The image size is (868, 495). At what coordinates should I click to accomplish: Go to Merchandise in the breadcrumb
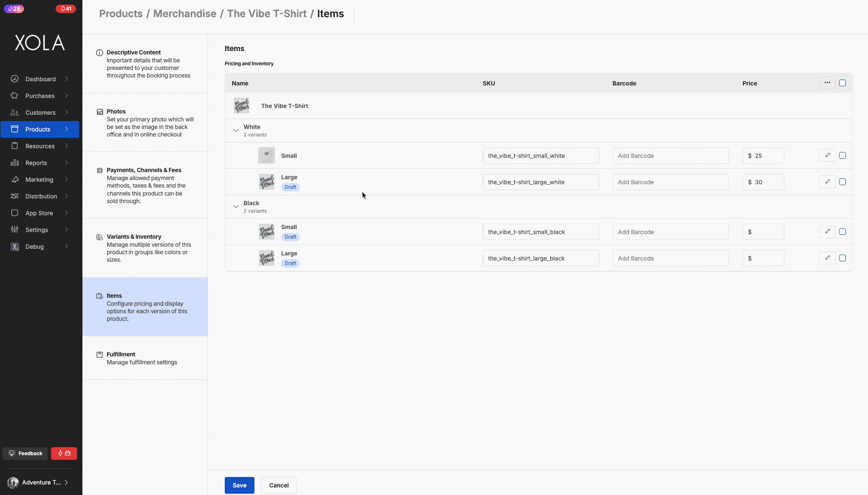click(x=185, y=13)
